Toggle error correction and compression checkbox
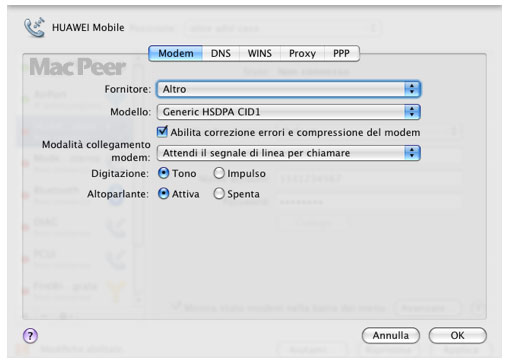This screenshot has width=507, height=364. pos(162,132)
